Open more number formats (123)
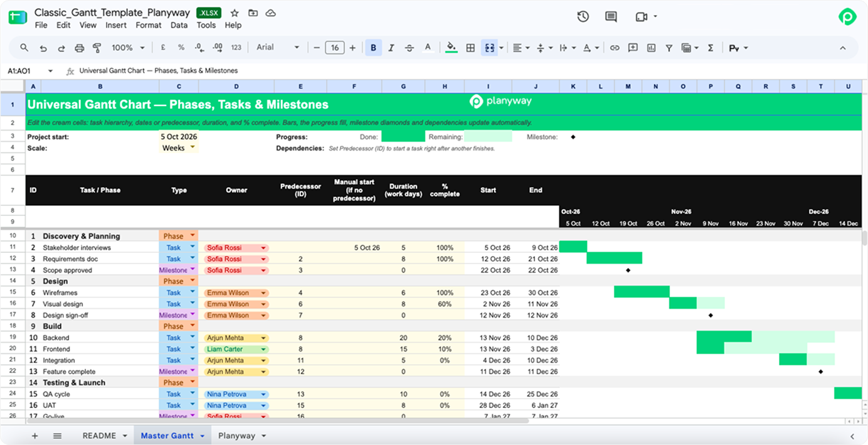Viewport: 868px width, 445px height. (x=236, y=48)
